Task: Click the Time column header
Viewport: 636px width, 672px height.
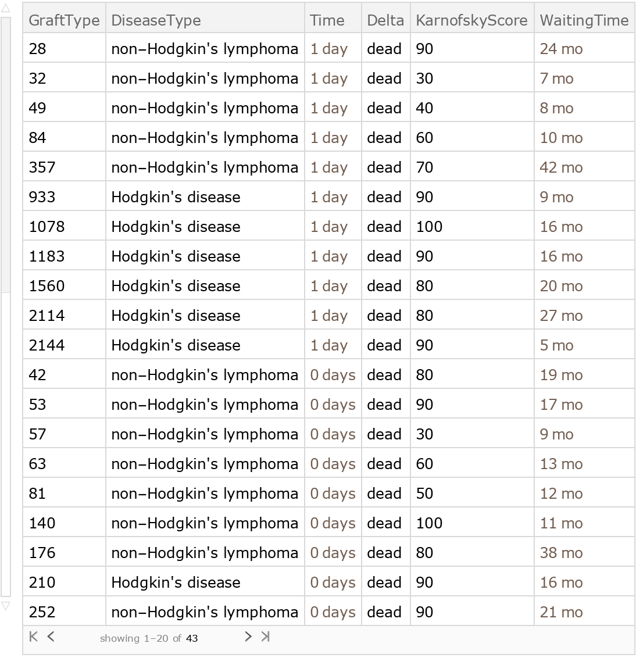Action: [327, 20]
